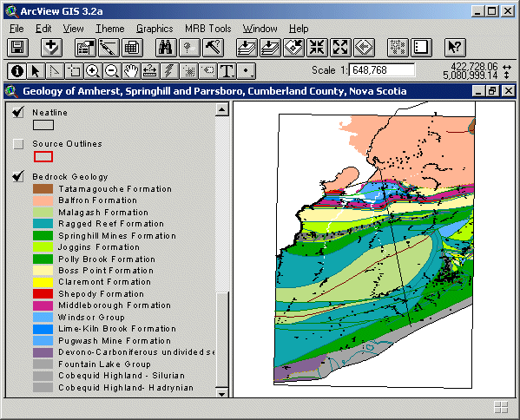Screen dimensions: 520x420
Task: Click the Locate Address pin icon
Action: point(189,48)
